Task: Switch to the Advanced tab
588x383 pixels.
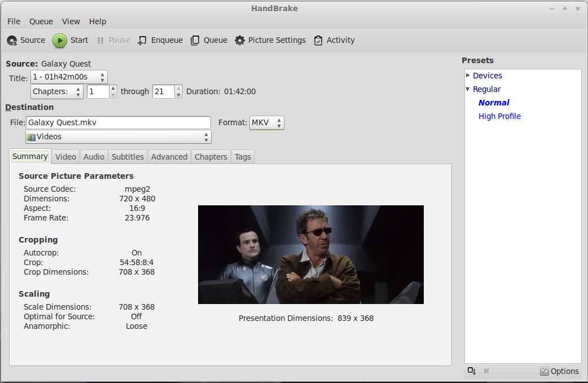Action: (169, 157)
